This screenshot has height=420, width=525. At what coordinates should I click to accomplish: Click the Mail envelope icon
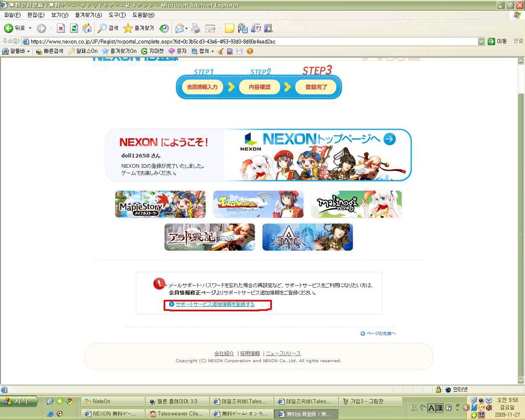179,29
